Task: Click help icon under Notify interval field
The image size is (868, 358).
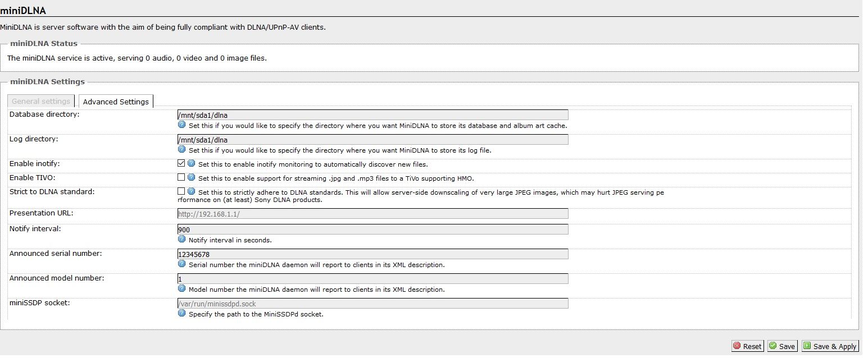Action: [x=181, y=240]
